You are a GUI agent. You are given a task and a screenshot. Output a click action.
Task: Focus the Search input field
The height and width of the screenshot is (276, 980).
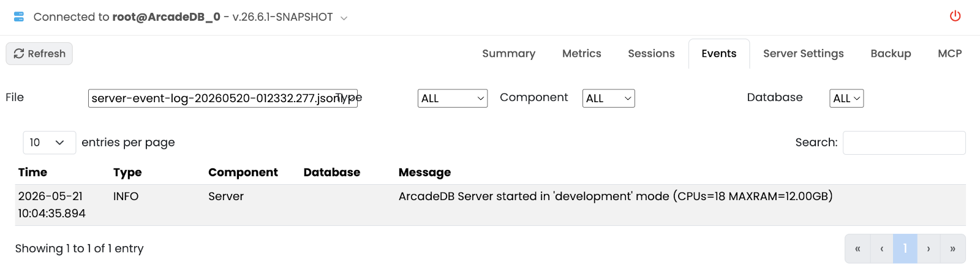pyautogui.click(x=904, y=143)
